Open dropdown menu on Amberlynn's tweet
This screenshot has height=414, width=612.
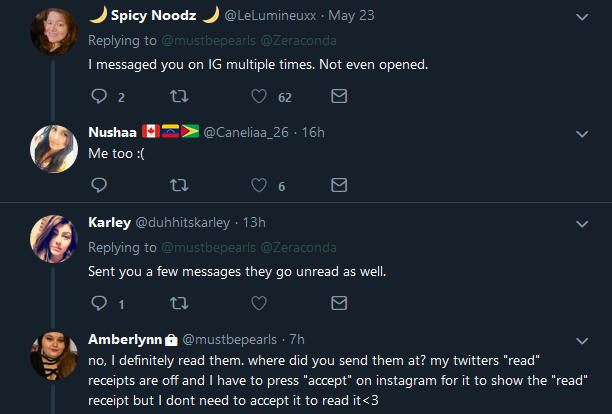[x=582, y=341]
